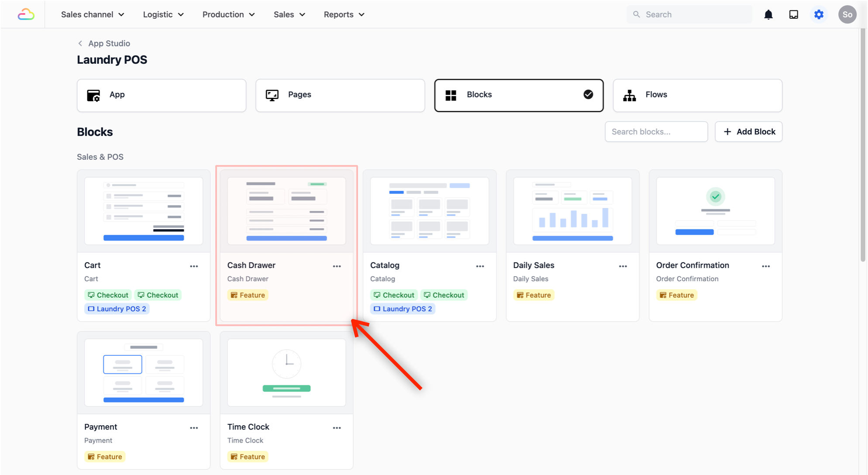Click the Search blocks input field
Viewport: 868px width, 475px height.
[656, 131]
